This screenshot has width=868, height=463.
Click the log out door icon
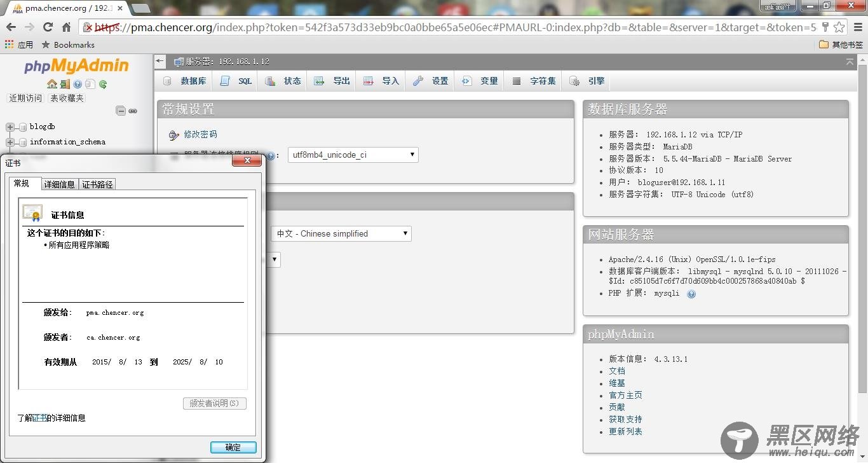[65, 84]
